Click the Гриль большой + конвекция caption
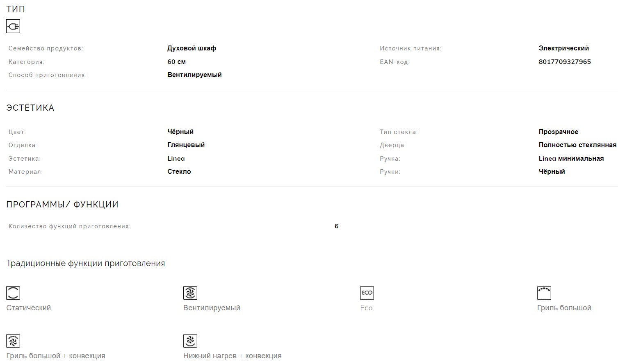Screen dimensions: 618x364 [56, 356]
